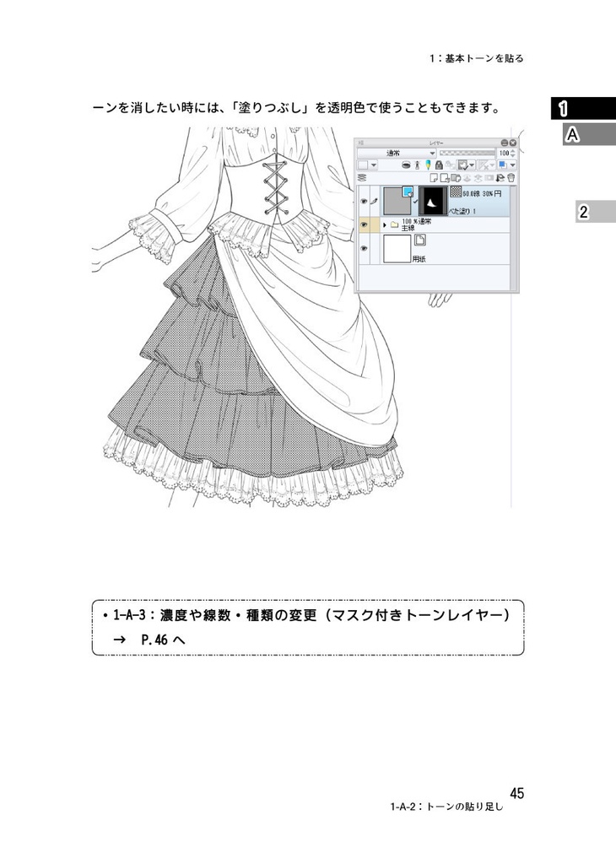
Task: Select the white 用紙 paper thumbnail
Action: click(397, 249)
